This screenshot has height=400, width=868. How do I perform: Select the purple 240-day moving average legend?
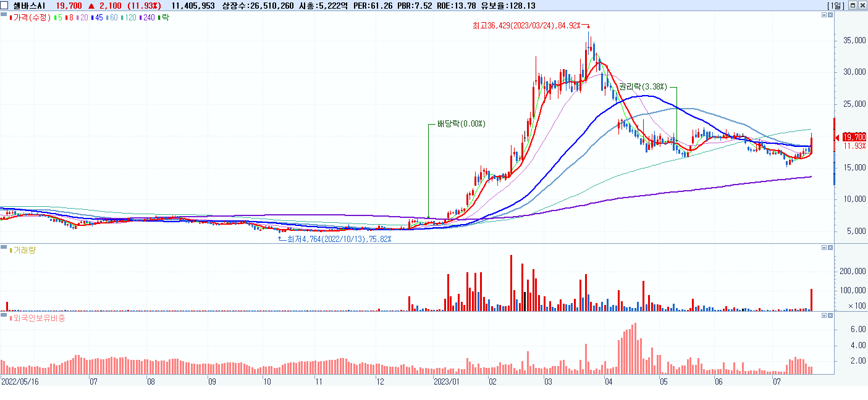tap(147, 17)
